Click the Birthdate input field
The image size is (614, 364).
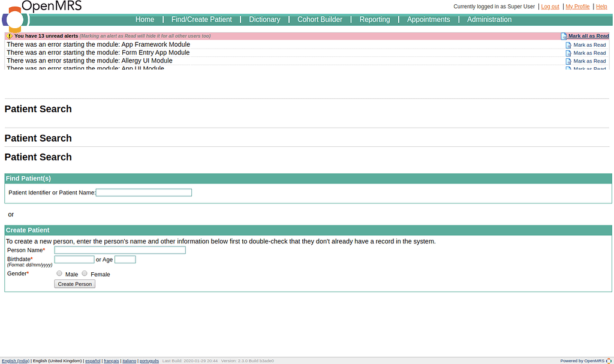pos(74,260)
